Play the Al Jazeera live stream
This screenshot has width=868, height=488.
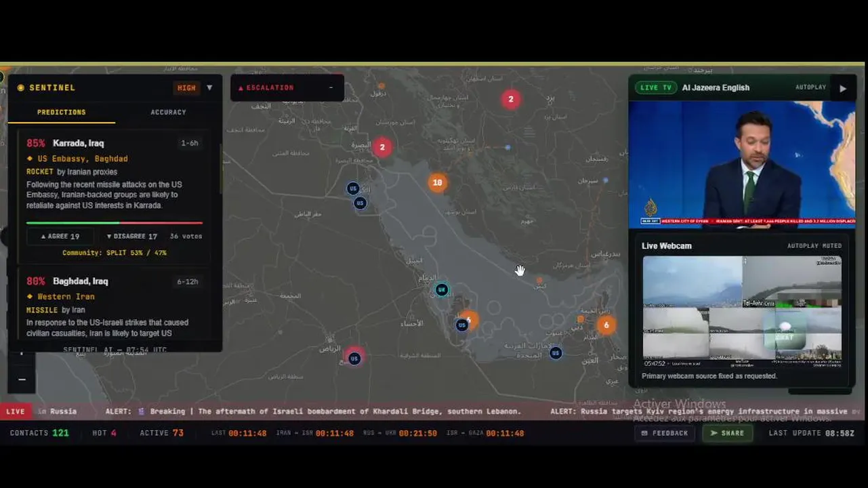click(843, 88)
